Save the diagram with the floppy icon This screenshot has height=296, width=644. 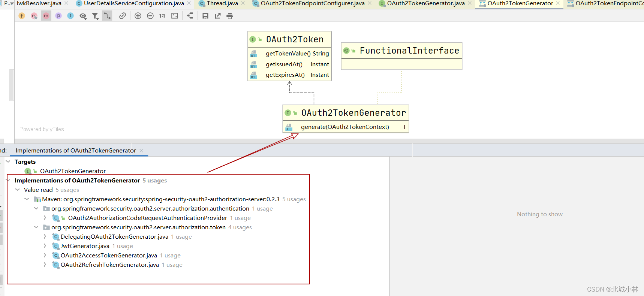205,16
